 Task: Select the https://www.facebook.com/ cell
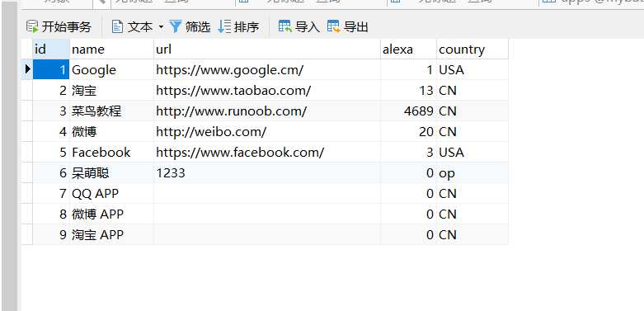pos(267,153)
